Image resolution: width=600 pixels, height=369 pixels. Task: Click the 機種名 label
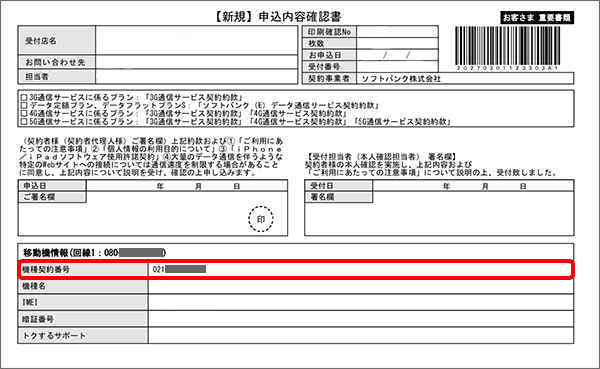point(34,286)
